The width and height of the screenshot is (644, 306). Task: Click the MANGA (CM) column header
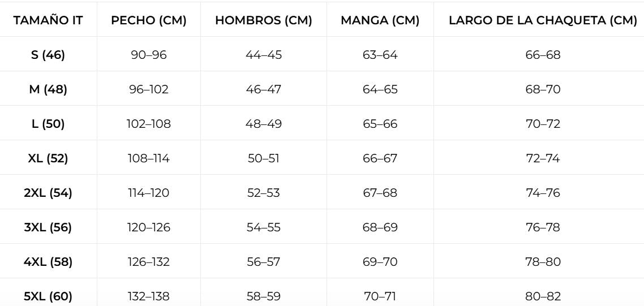pyautogui.click(x=380, y=20)
